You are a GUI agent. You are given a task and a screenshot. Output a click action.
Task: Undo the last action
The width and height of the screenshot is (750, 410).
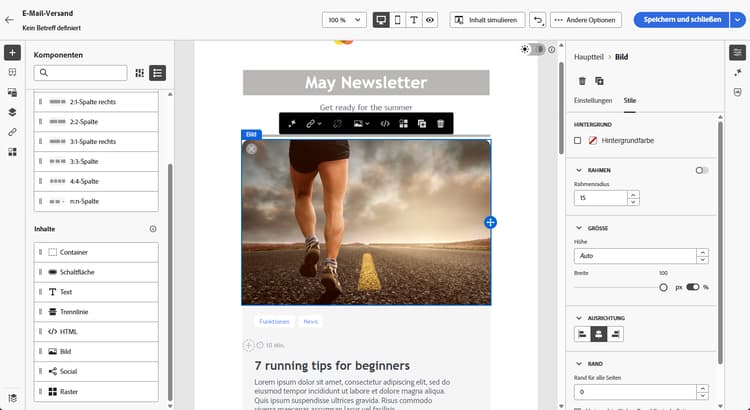click(x=538, y=20)
